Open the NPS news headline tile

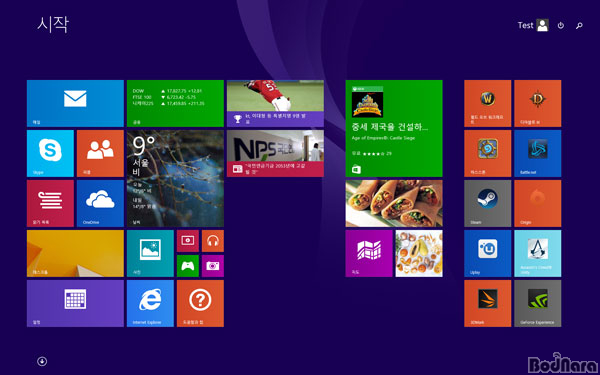point(275,153)
